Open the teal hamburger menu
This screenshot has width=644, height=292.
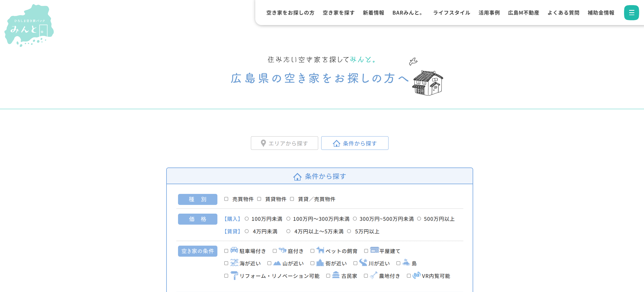(631, 13)
